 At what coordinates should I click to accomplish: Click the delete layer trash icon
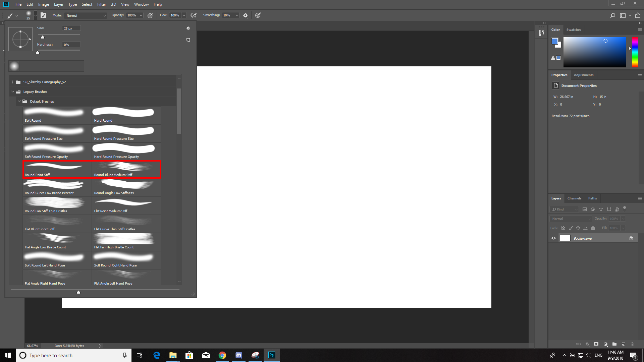[x=633, y=344]
